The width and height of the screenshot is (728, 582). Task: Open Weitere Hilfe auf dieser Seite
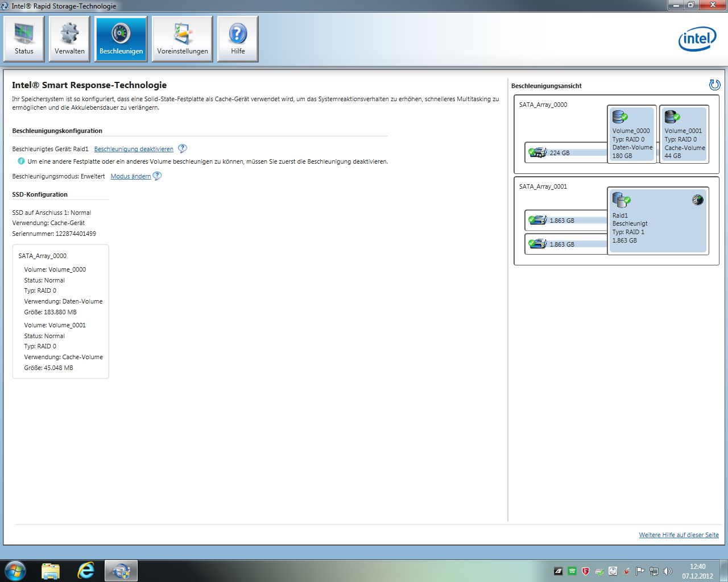click(x=679, y=535)
